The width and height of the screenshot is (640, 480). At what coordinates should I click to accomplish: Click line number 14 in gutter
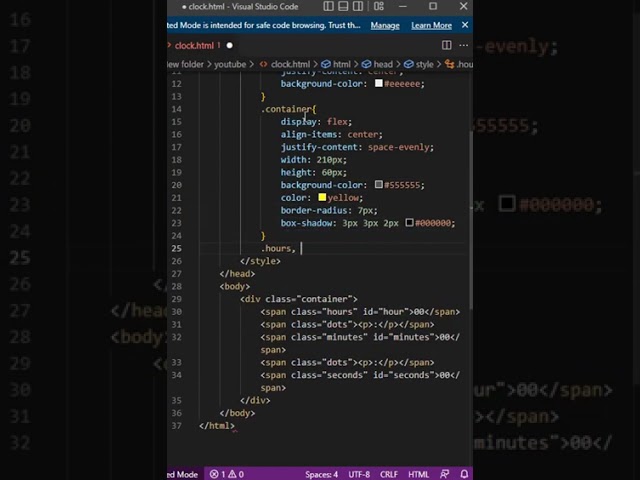(176, 109)
